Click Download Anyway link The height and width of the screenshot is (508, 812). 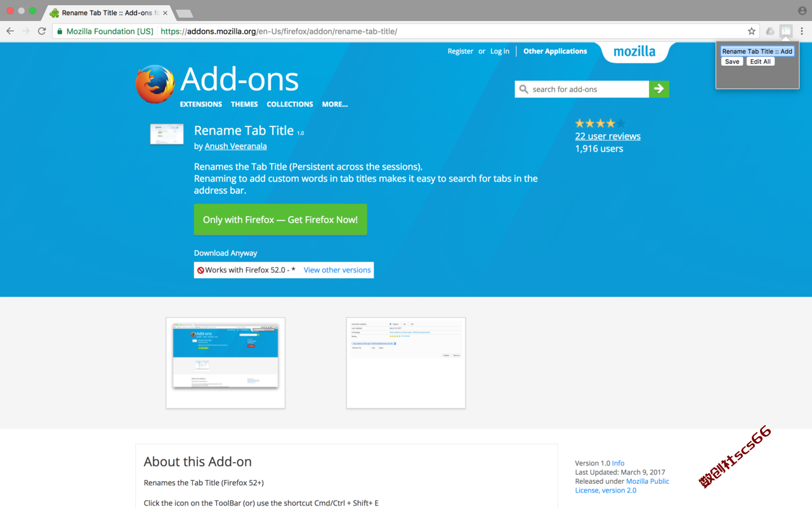225,253
